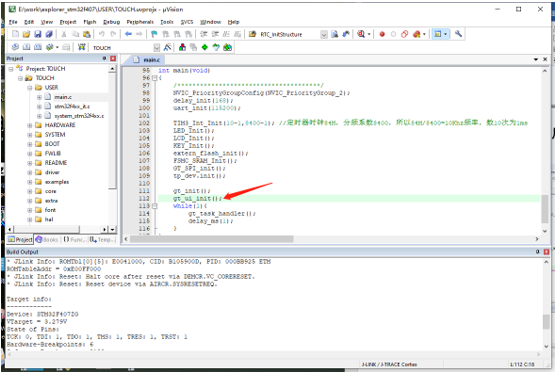Expand the FWLIB folder node

coord(30,154)
